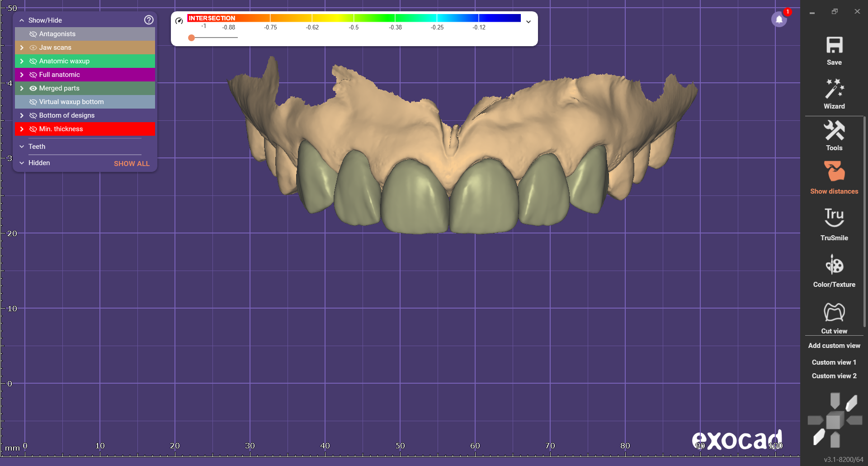Viewport: 868px width, 466px height.
Task: Click the Antagonists row label
Action: tap(57, 34)
